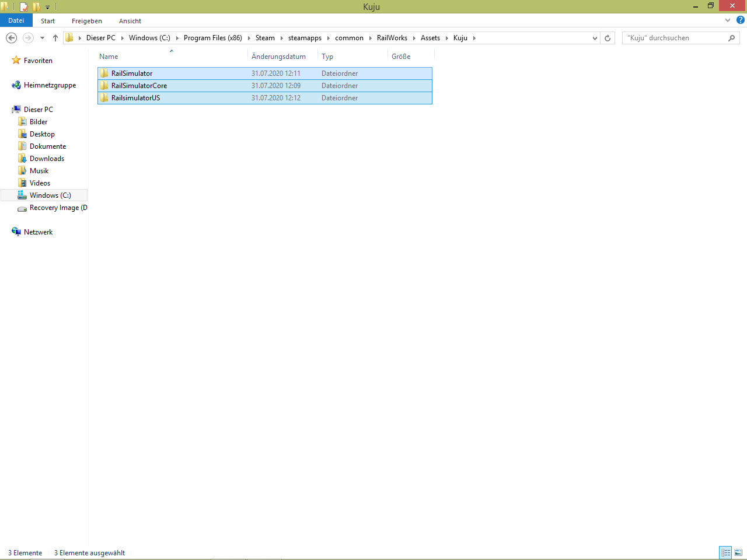The width and height of the screenshot is (747, 560).
Task: Navigate to Windows (C:) in breadcrumb
Action: 149,38
